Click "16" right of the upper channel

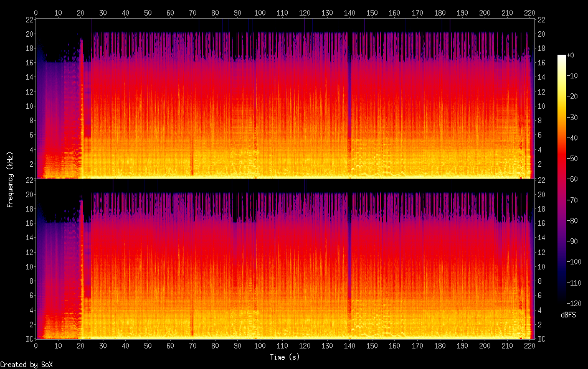click(541, 63)
